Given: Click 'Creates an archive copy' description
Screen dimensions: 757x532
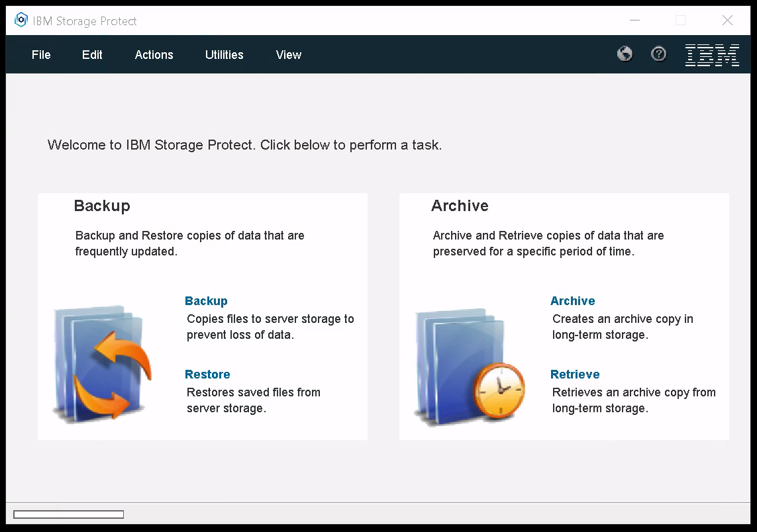Looking at the screenshot, I should 623,326.
